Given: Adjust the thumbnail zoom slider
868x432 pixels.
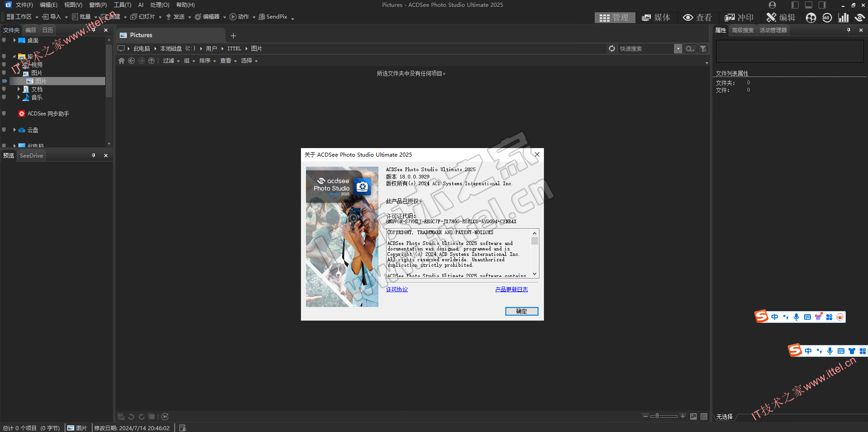Looking at the screenshot, I should [x=664, y=416].
